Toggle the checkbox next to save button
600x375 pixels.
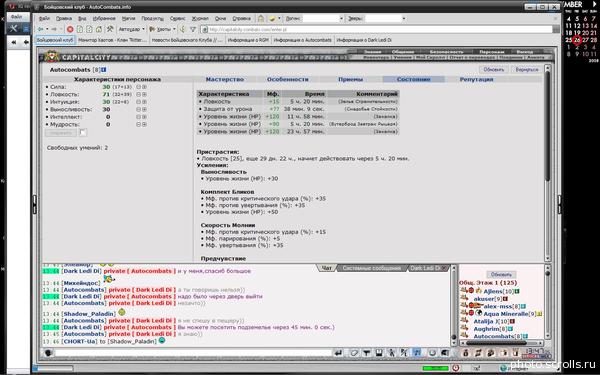83,133
